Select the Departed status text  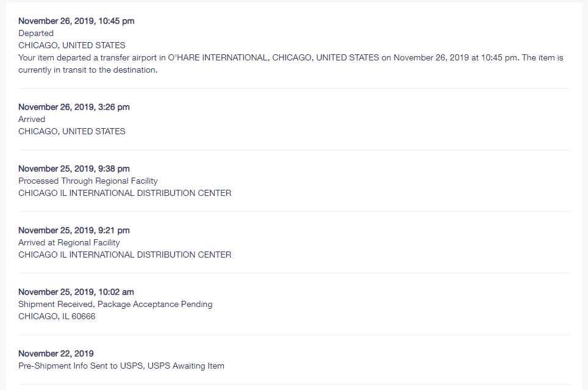pyautogui.click(x=36, y=34)
